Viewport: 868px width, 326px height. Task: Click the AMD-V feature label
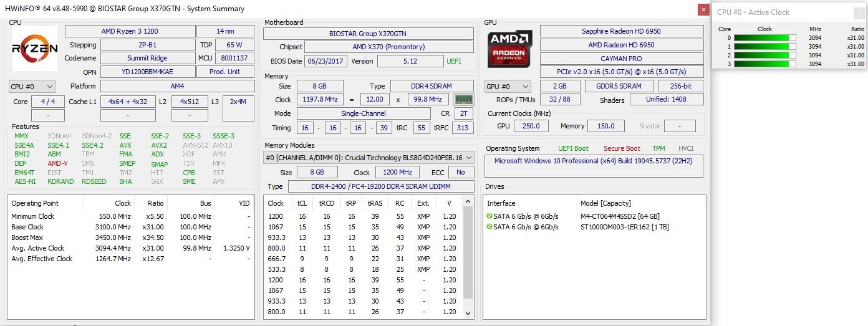click(57, 163)
